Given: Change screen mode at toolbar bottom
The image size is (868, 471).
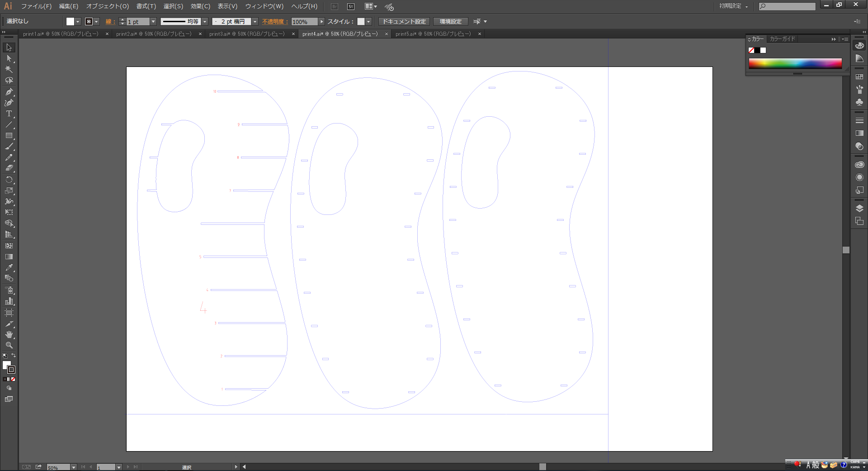Looking at the screenshot, I should [x=9, y=399].
